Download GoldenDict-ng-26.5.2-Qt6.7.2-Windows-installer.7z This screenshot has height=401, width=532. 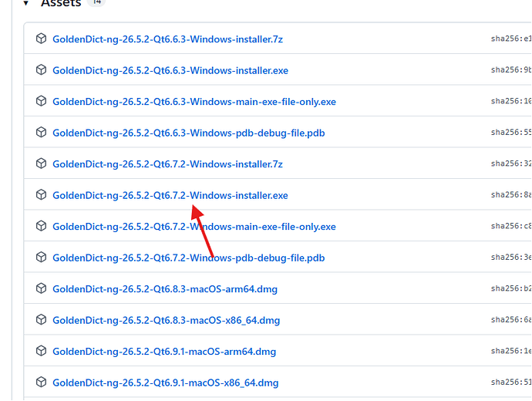167,164
